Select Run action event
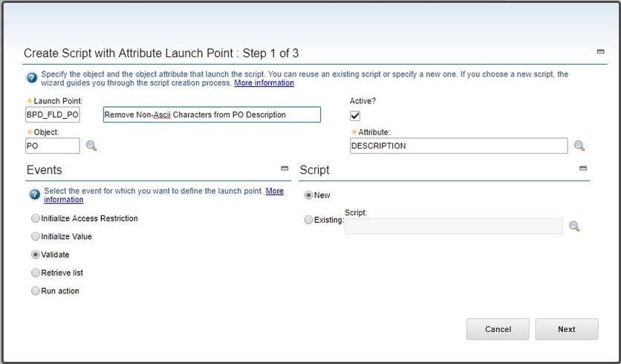 36,291
